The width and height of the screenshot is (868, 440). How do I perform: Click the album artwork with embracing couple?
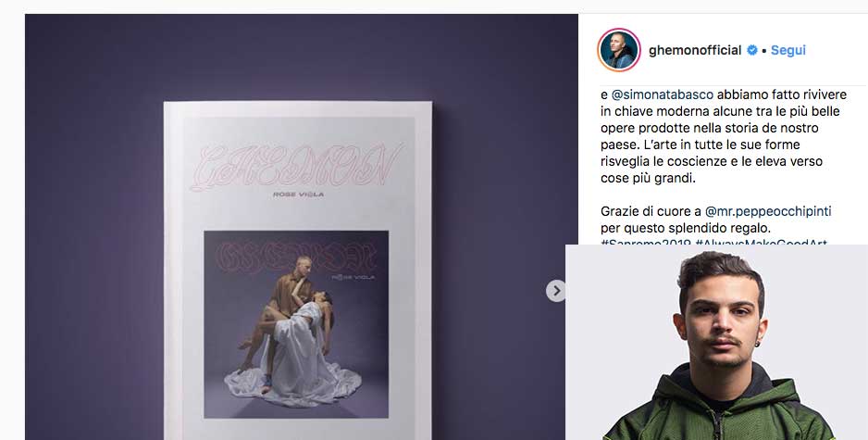click(x=296, y=324)
